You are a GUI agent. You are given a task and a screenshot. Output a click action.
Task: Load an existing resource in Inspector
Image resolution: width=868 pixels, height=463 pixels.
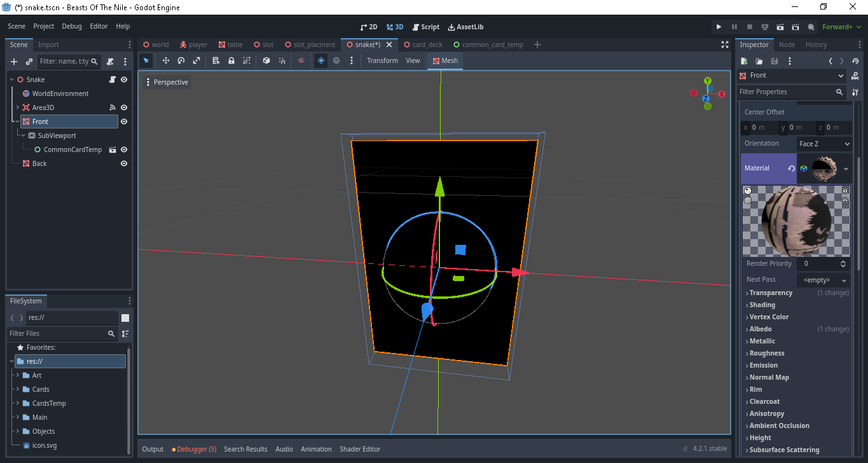click(x=759, y=61)
